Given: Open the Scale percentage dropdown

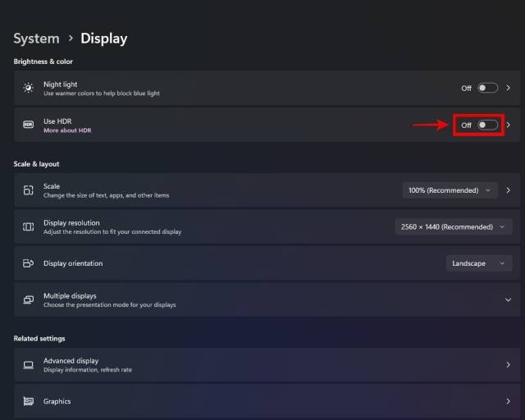Looking at the screenshot, I should [x=450, y=190].
